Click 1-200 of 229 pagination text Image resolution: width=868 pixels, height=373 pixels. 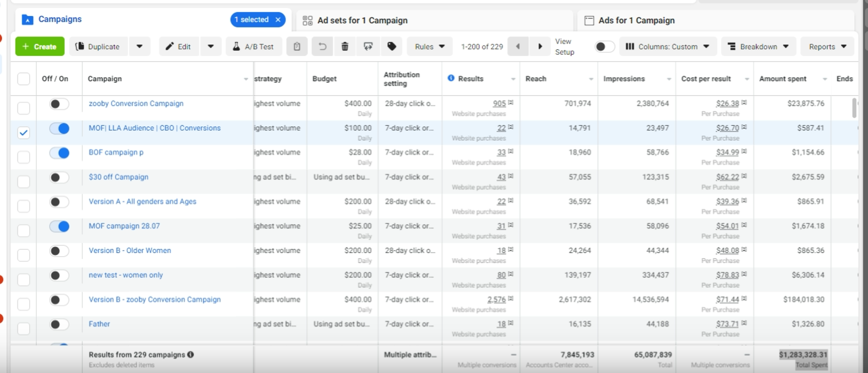click(482, 46)
